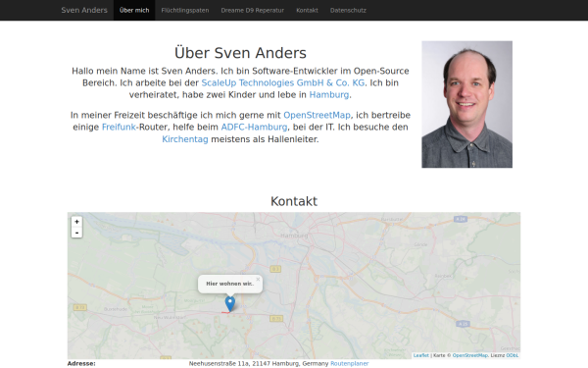Click the 'Über Sven Anders' heading
588x368 pixels.
(x=240, y=53)
